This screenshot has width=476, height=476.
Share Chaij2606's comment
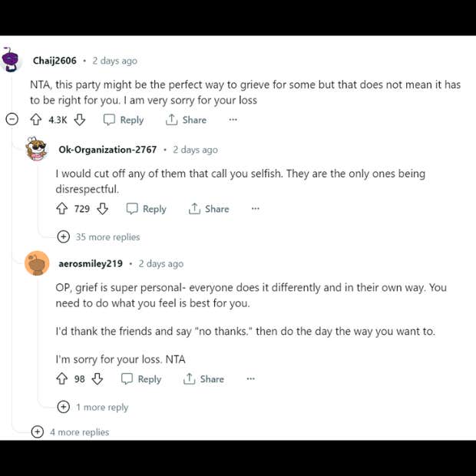coord(187,120)
